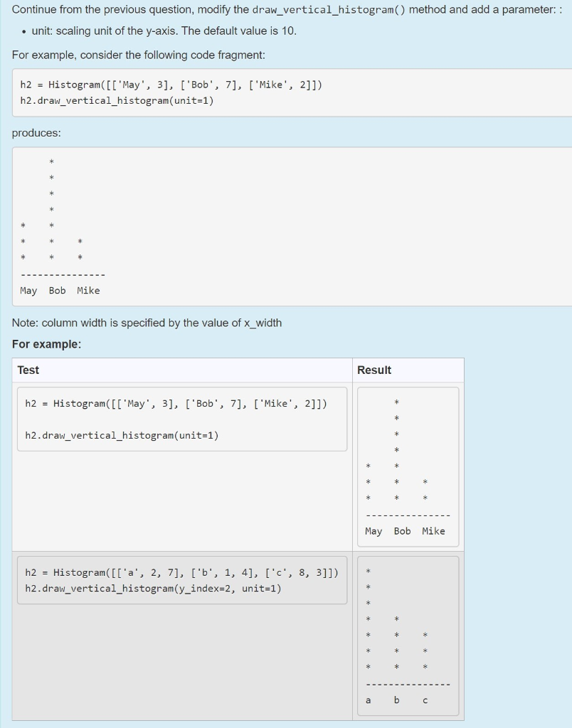Image resolution: width=572 pixels, height=728 pixels.
Task: Select the Test column header
Action: click(26, 370)
